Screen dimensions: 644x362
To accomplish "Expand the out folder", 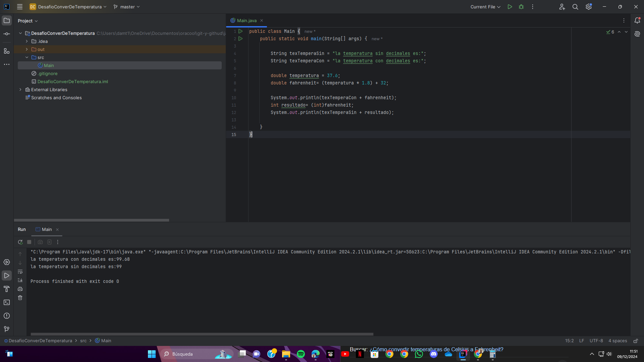I will coord(27,49).
